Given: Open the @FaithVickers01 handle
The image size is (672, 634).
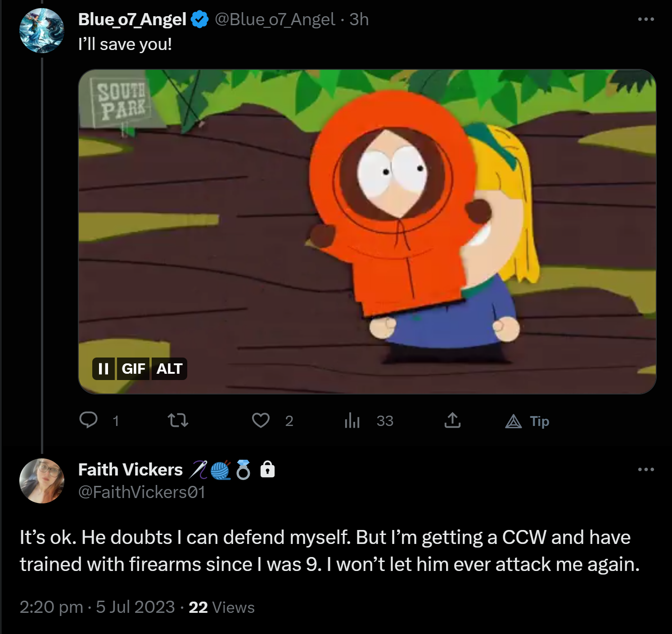Looking at the screenshot, I should [142, 492].
